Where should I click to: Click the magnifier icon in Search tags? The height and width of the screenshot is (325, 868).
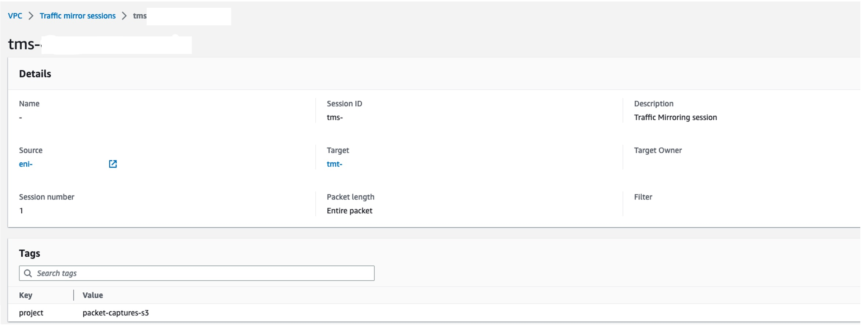(28, 273)
